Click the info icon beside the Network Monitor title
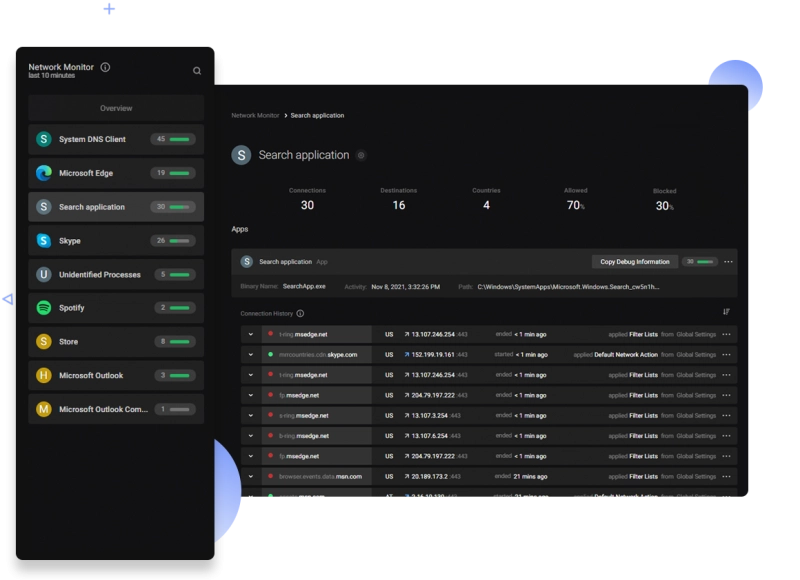Image resolution: width=800 pixels, height=580 pixels. click(105, 67)
